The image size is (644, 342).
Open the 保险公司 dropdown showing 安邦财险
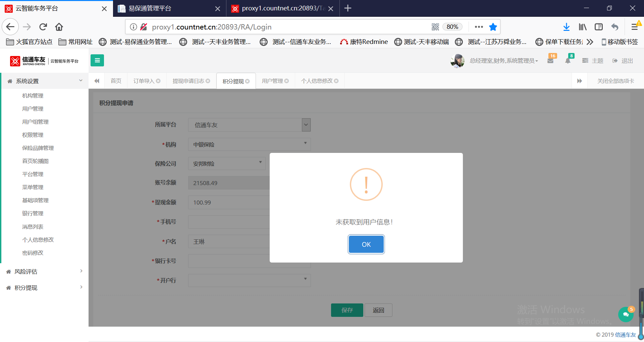(227, 164)
